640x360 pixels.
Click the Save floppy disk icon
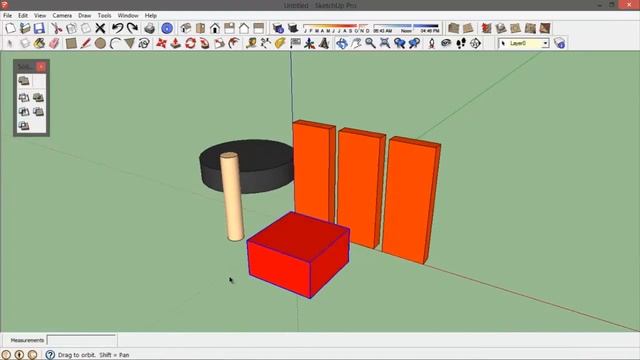pos(39,28)
